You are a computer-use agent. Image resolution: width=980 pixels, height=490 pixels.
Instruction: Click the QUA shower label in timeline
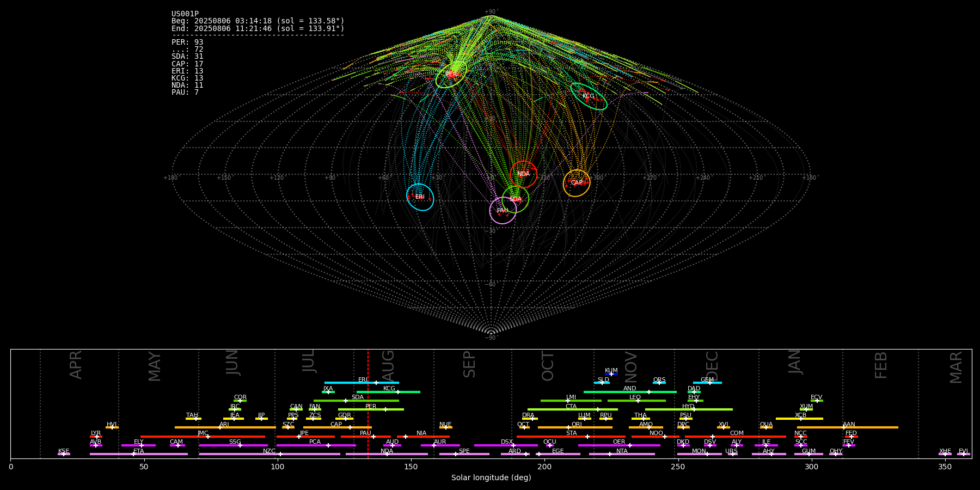pyautogui.click(x=766, y=424)
